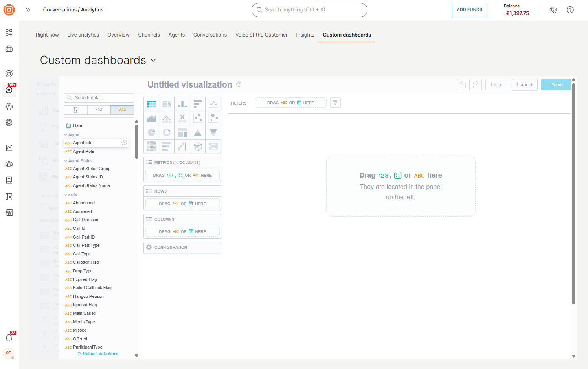Open Conversations via the chat bubble sidebar icon
The height and width of the screenshot is (369, 588).
9,90
